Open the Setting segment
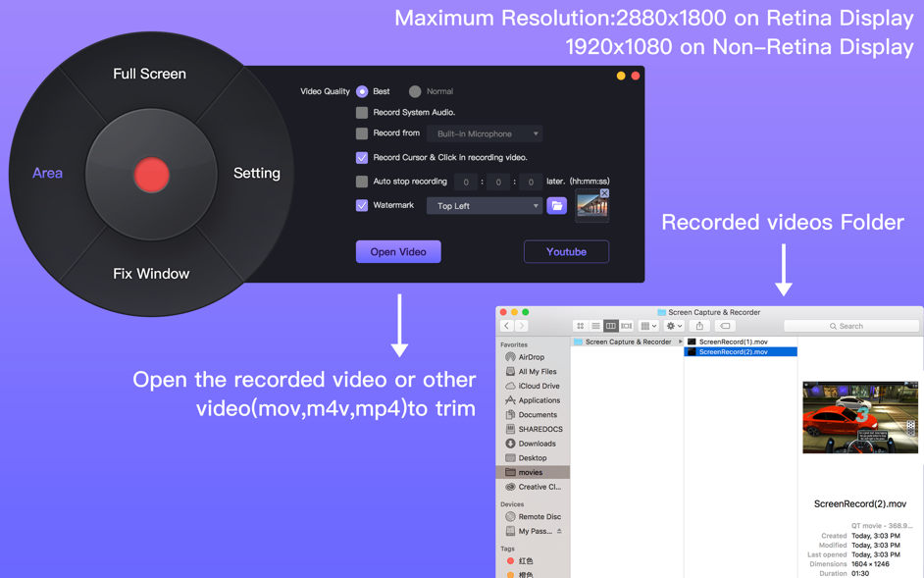This screenshot has width=924, height=578. click(257, 173)
